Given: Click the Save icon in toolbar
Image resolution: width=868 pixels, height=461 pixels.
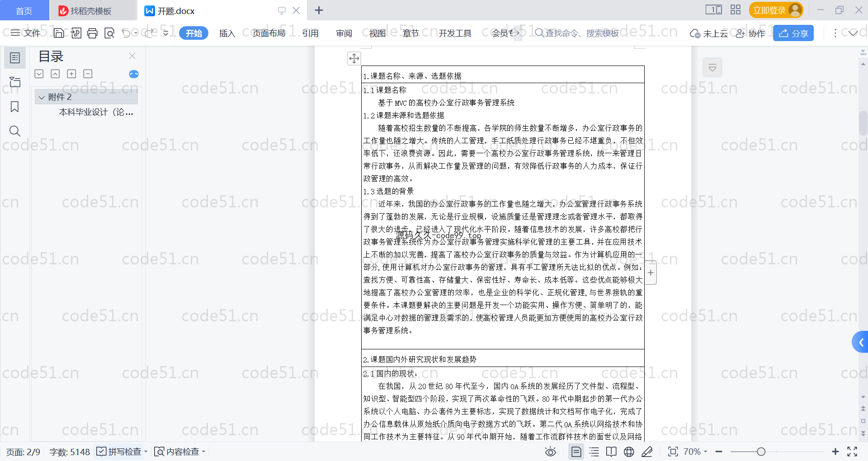Looking at the screenshot, I should pos(59,33).
